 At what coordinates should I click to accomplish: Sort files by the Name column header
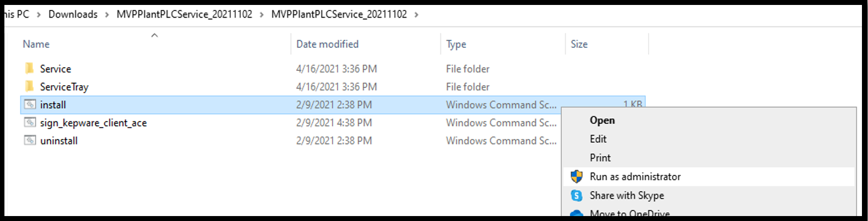[155, 44]
